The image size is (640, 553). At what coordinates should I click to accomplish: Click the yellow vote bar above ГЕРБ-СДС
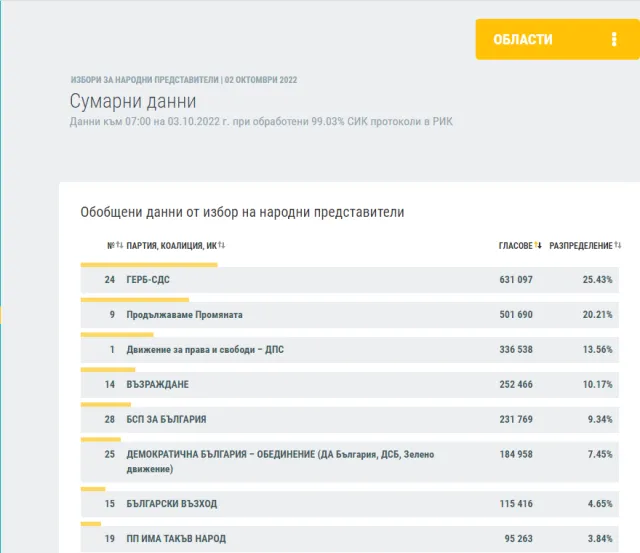click(x=148, y=265)
